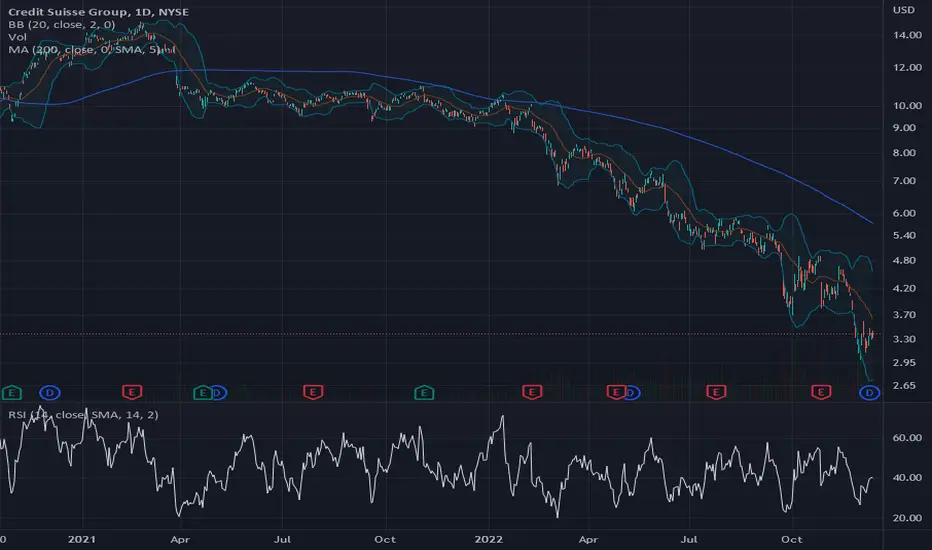Open blue dividend marker just after Apr 2021
Screen dimensions: 932x550
tap(219, 392)
